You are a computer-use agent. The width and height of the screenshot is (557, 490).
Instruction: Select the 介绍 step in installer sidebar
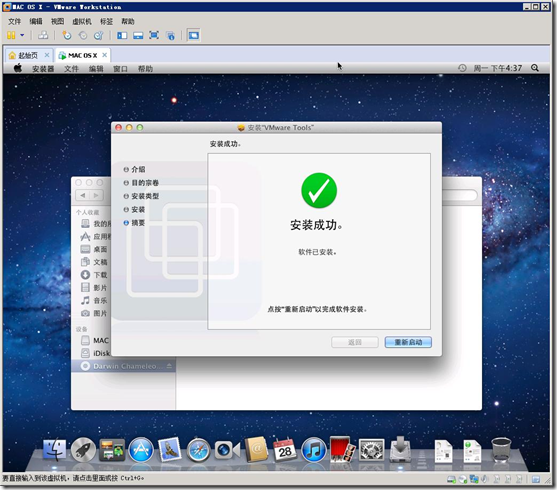pyautogui.click(x=134, y=169)
